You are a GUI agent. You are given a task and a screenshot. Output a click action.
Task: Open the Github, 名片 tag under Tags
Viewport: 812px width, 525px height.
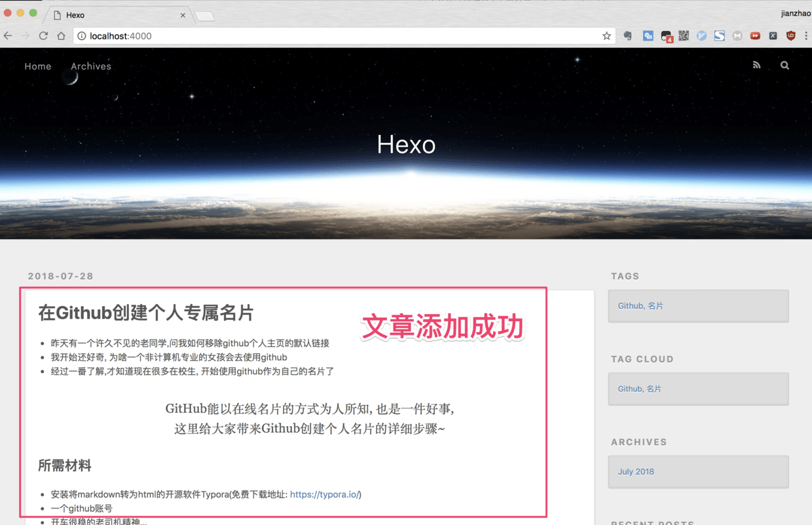pos(640,305)
